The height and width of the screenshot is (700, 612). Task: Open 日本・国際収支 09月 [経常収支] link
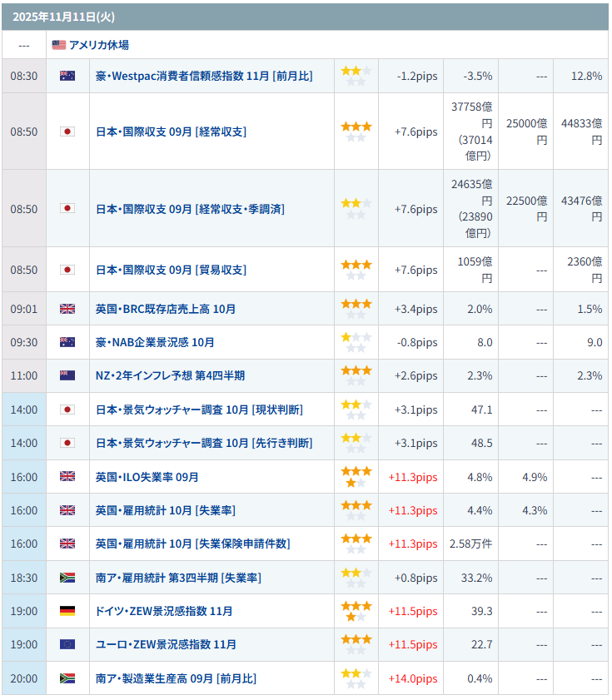[x=171, y=132]
